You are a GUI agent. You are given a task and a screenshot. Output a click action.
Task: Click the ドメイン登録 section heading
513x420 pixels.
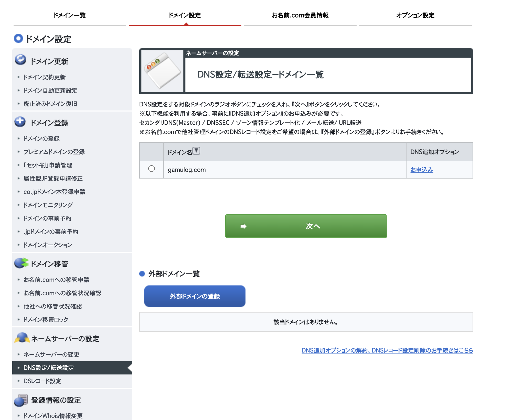tap(49, 123)
